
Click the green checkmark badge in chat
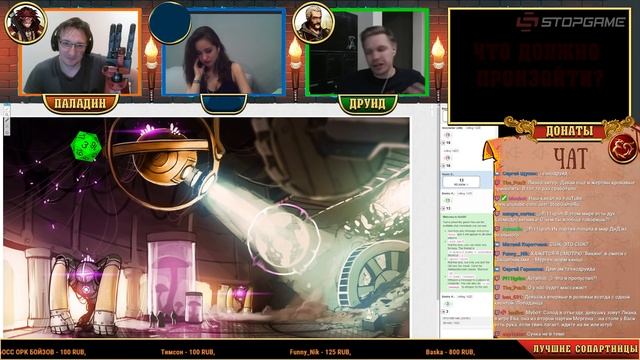[504, 198]
